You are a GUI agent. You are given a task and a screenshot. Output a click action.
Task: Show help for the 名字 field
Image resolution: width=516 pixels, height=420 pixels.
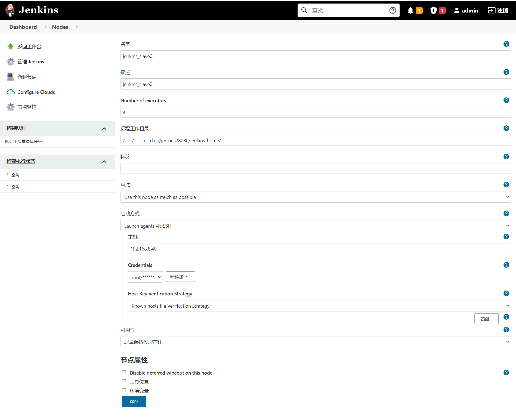coord(506,44)
